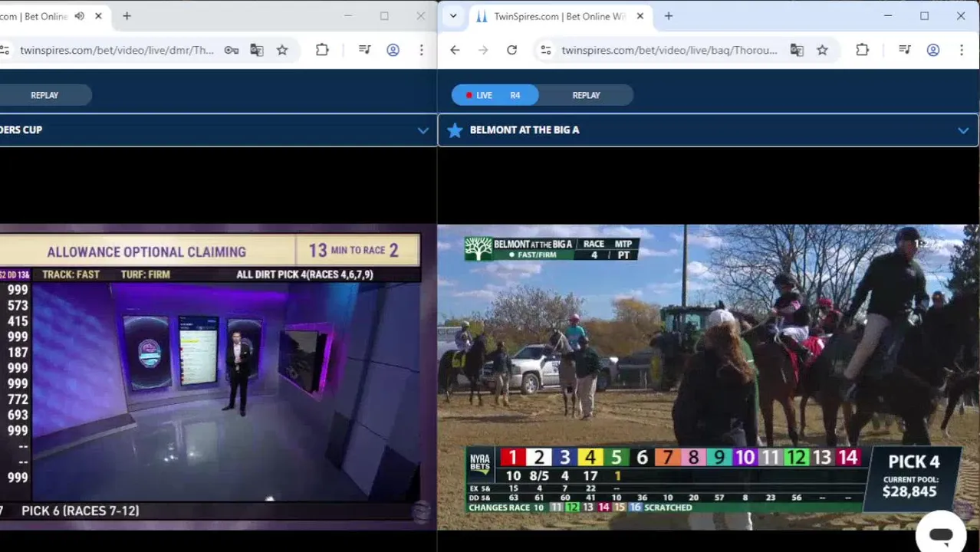Open media controls icon in right window
The width and height of the screenshot is (980, 552).
(x=905, y=51)
